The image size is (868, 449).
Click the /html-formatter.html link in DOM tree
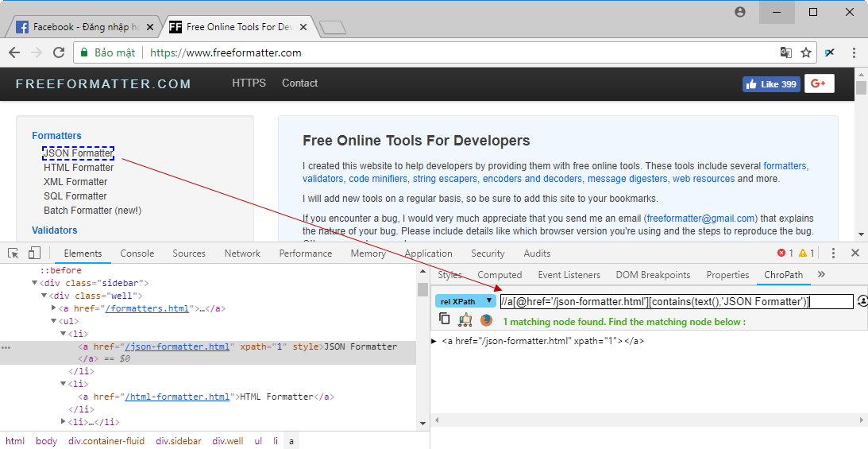tap(177, 397)
